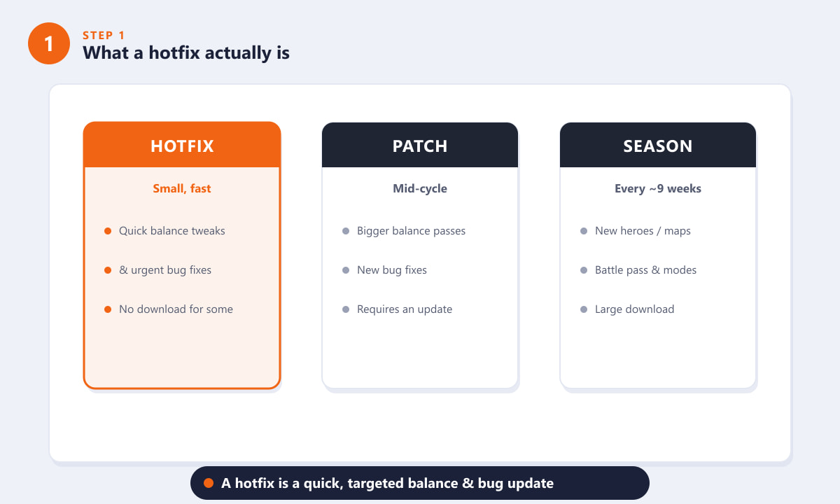The height and width of the screenshot is (504, 840).
Task: Click the bullet beside urgent bug fixes
Action: [108, 270]
